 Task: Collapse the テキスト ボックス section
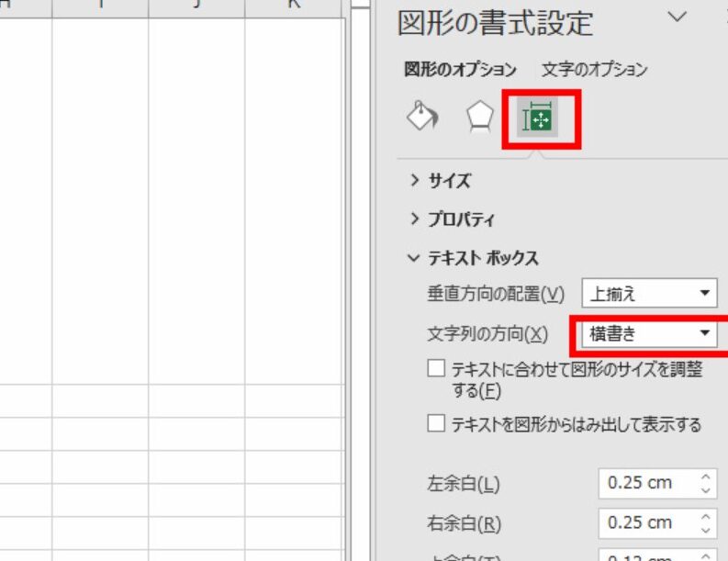click(473, 259)
